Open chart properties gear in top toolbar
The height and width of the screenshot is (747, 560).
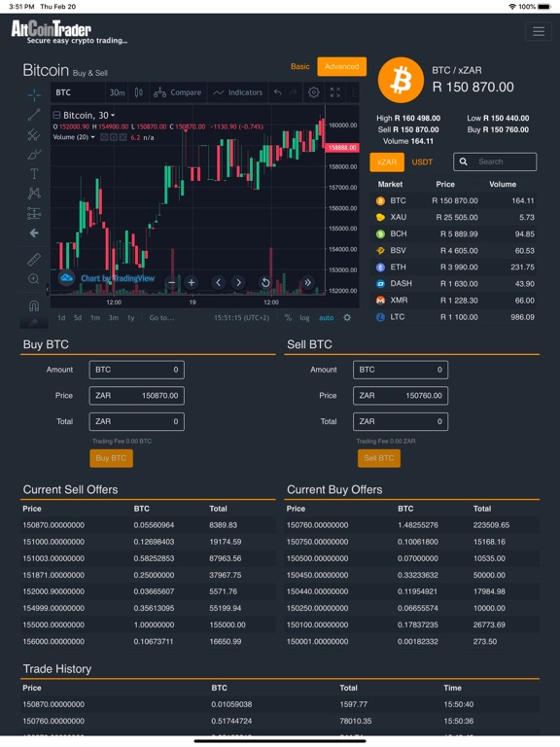[x=314, y=92]
